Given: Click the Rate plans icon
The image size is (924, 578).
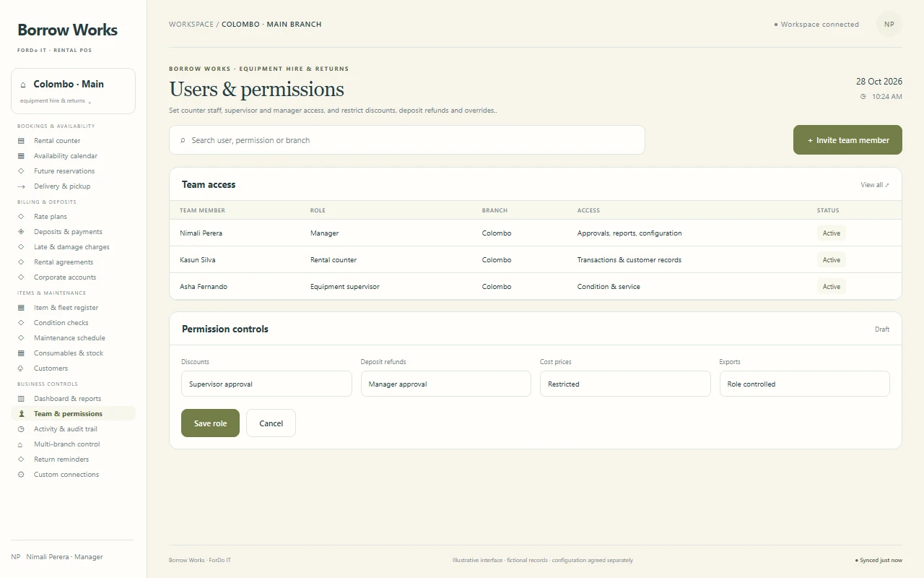Looking at the screenshot, I should (x=21, y=217).
